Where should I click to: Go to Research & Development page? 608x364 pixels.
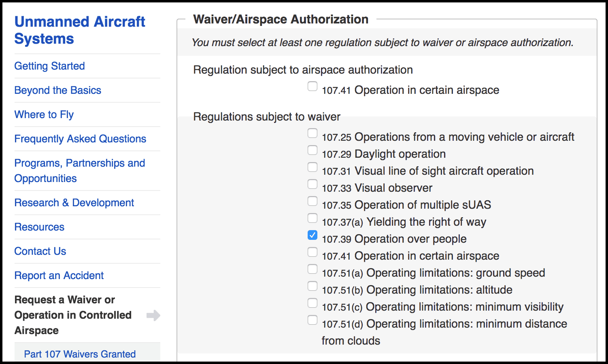(74, 203)
